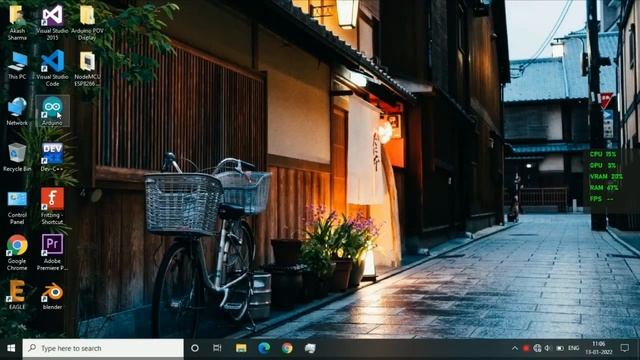This screenshot has width=640, height=360.
Task: Open the network globe tray icon
Action: (537, 348)
